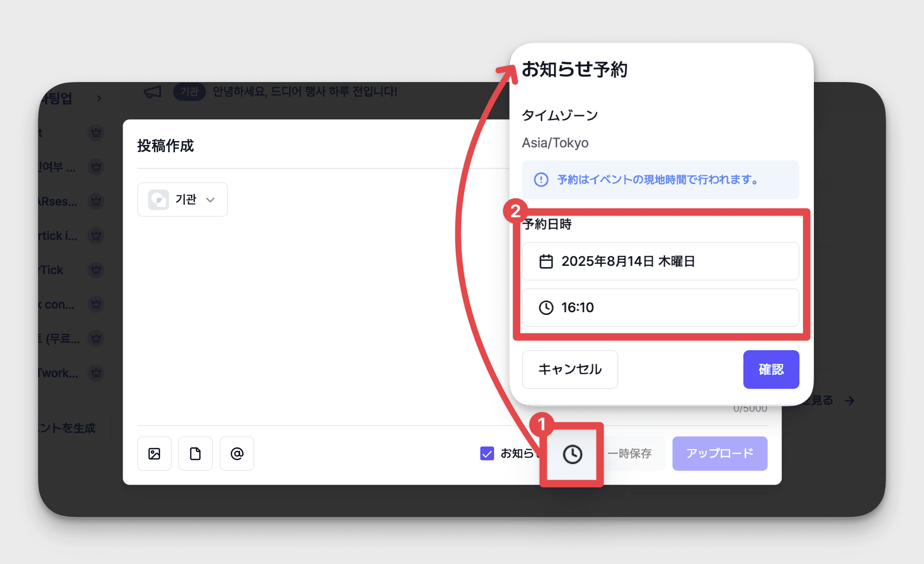Click the @ mention icon
This screenshot has width=924, height=564.
237,454
